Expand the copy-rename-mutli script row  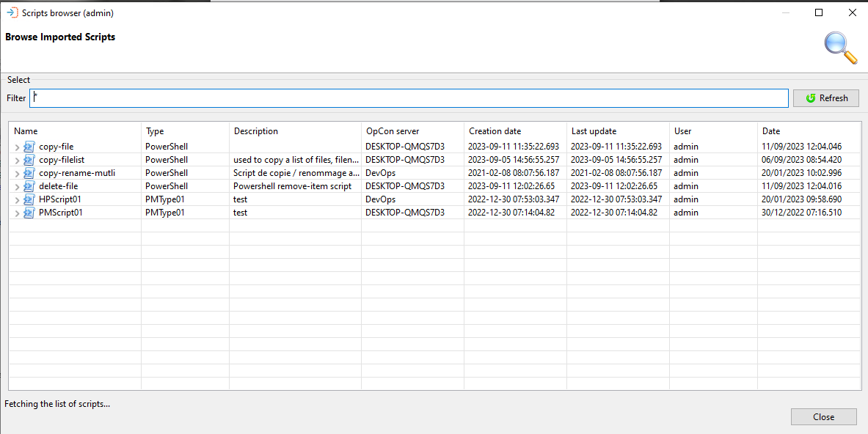point(17,174)
